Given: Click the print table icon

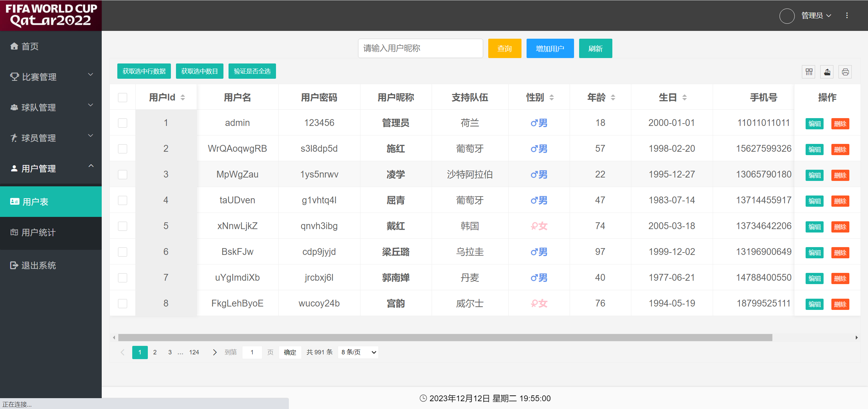Looking at the screenshot, I should [845, 72].
